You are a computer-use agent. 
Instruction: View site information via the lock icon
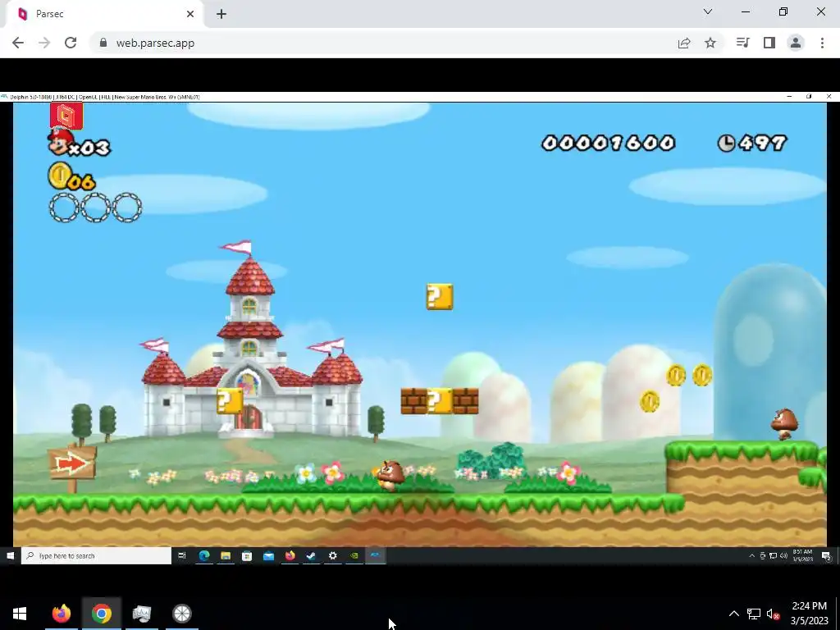103,43
